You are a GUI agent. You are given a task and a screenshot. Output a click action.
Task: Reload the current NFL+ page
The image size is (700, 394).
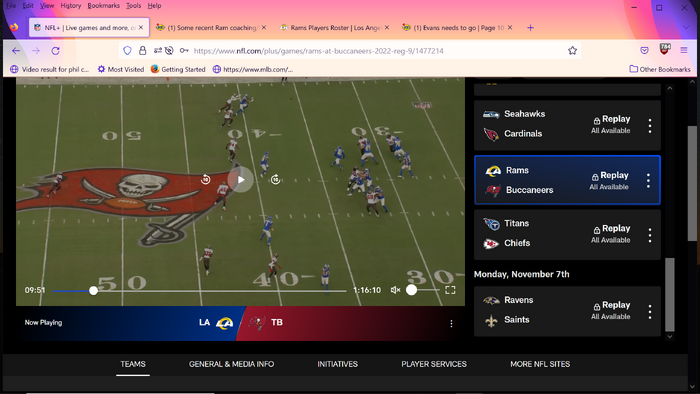pos(55,51)
